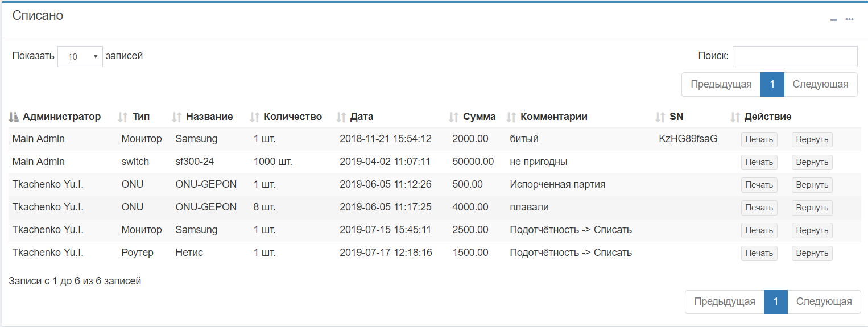Click in the Поиск search field
The width and height of the screenshot is (868, 327).
795,56
